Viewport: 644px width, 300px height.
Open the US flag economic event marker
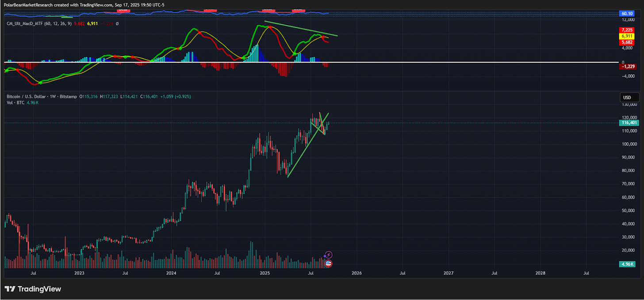point(328,263)
